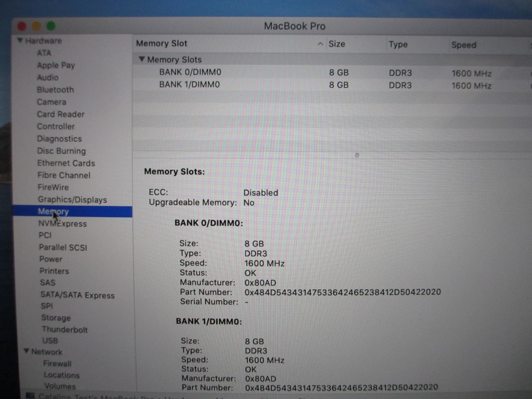Viewport: 532px width, 399px height.
Task: Sort by the Size column header
Action: pyautogui.click(x=337, y=44)
